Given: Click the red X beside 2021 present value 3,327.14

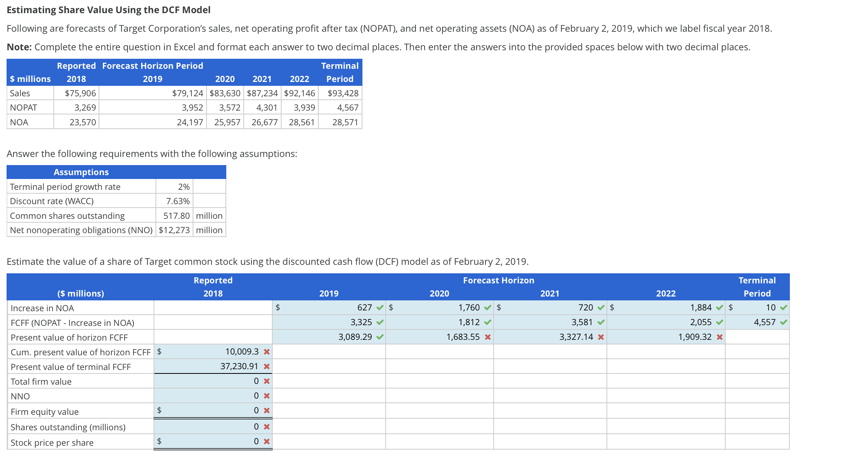Looking at the screenshot, I should pyautogui.click(x=600, y=337).
